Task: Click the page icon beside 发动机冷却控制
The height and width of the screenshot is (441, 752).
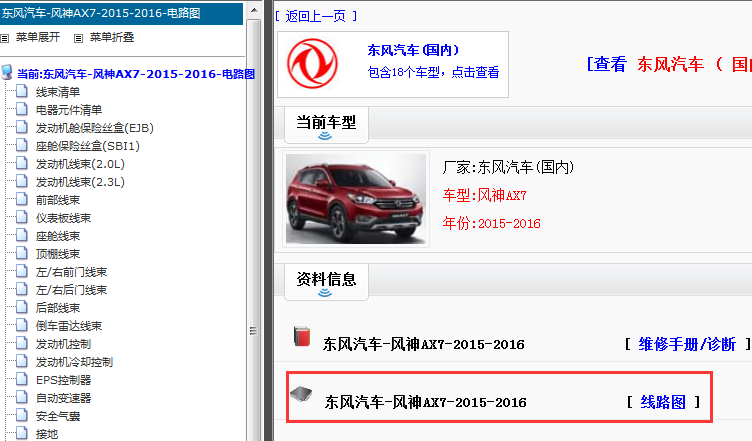Action: (x=22, y=361)
